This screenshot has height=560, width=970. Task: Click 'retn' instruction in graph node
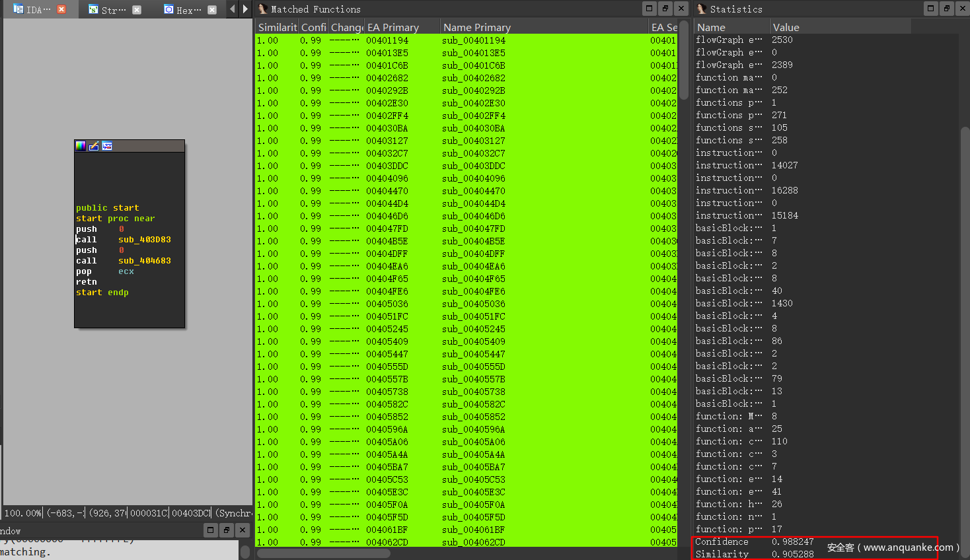point(87,282)
